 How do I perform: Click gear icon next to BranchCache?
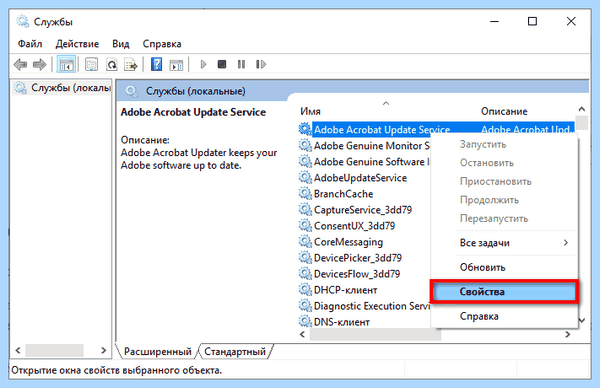(x=305, y=194)
